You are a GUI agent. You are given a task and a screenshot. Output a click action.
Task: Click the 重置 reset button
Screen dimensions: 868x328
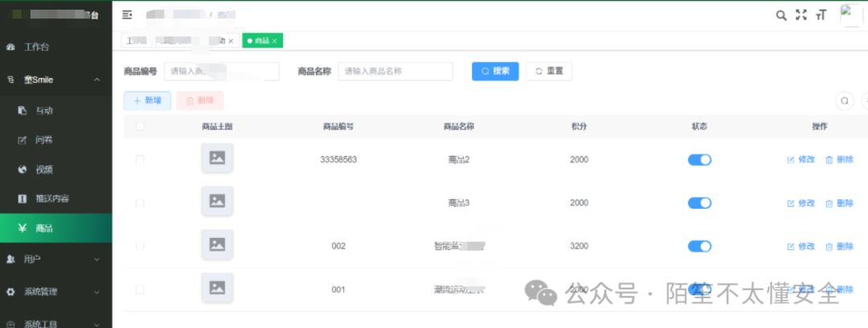pos(549,71)
